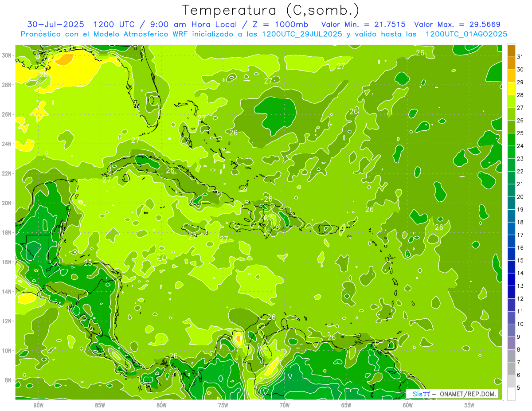Click color scale label "6"

(519, 375)
